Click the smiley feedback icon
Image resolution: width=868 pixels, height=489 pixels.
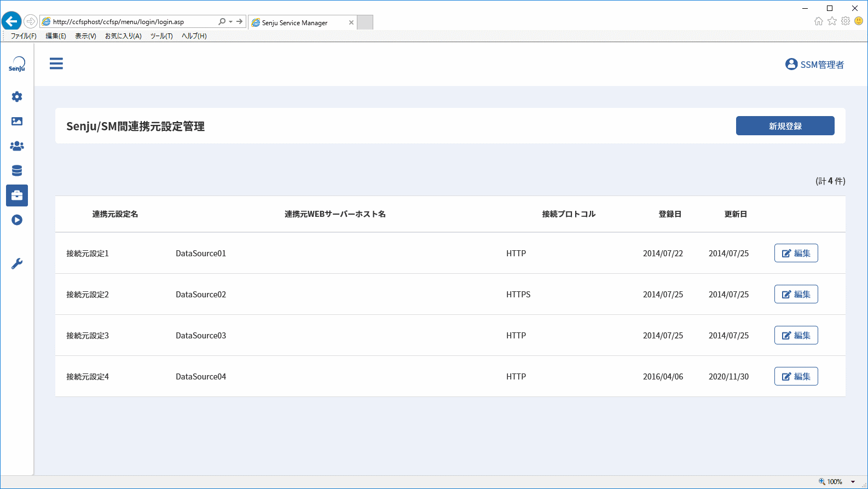859,21
